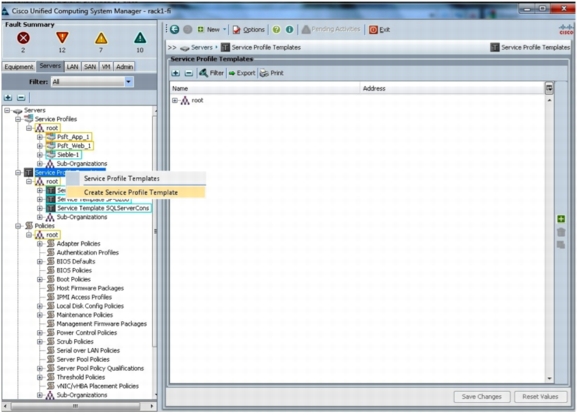Click Filter in the table toolbar
The image size is (578, 415).
coord(212,73)
